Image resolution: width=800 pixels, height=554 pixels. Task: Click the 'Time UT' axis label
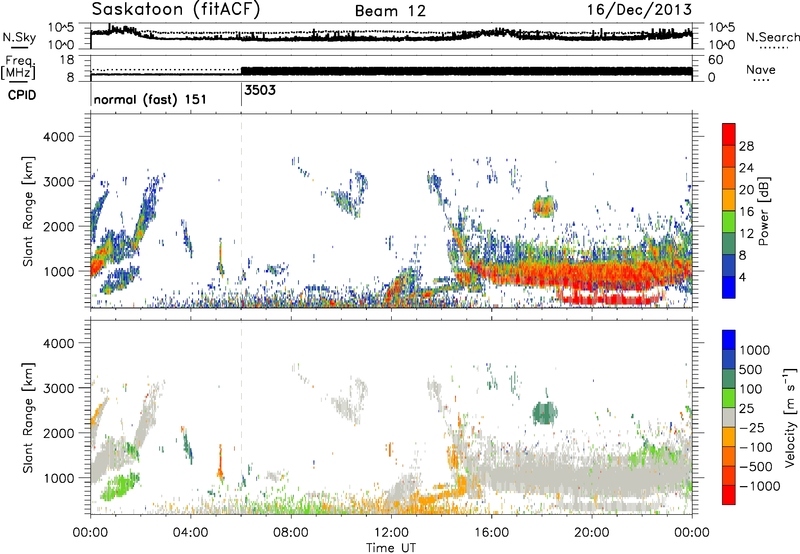tap(391, 548)
